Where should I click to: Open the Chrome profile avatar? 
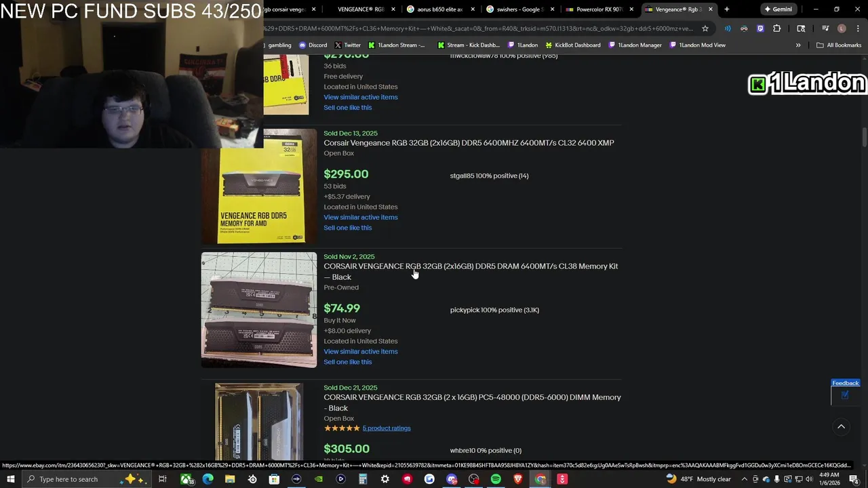842,28
